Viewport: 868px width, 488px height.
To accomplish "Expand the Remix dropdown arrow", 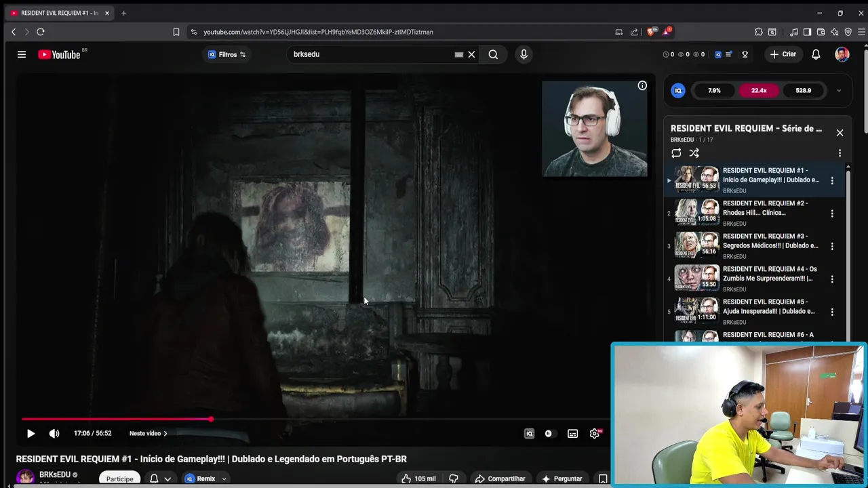I will coord(224,479).
